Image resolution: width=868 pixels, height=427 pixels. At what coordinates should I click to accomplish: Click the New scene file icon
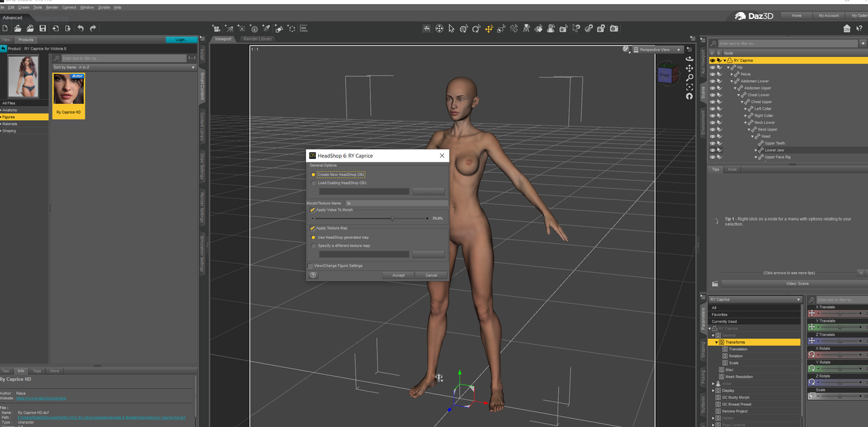pyautogui.click(x=5, y=29)
